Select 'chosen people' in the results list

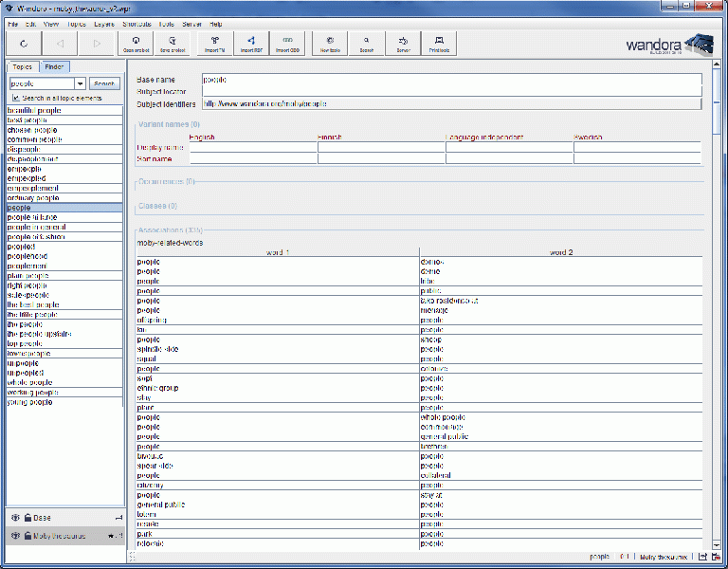tap(32, 130)
